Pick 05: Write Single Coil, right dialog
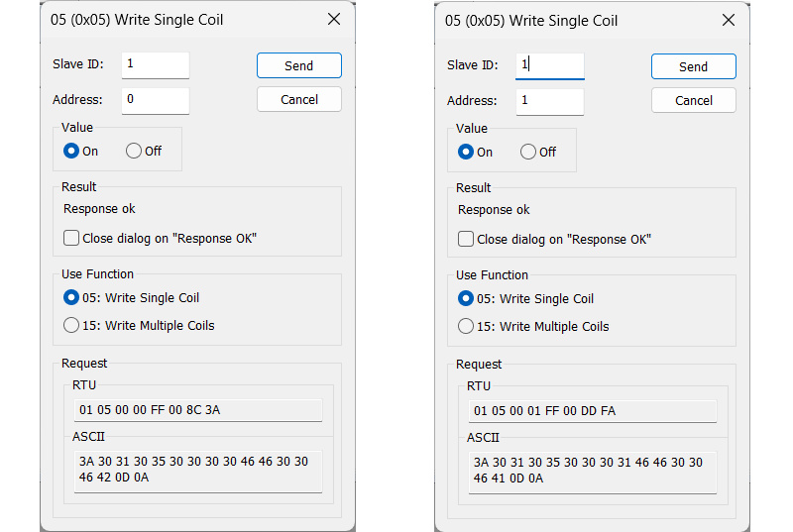Screen dimensions: 793x532 point(466,298)
